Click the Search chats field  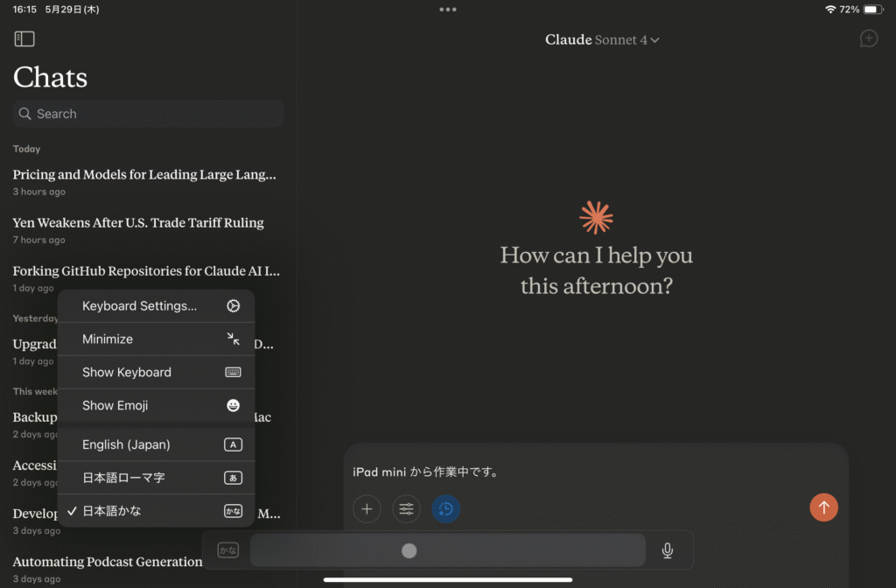pyautogui.click(x=148, y=114)
